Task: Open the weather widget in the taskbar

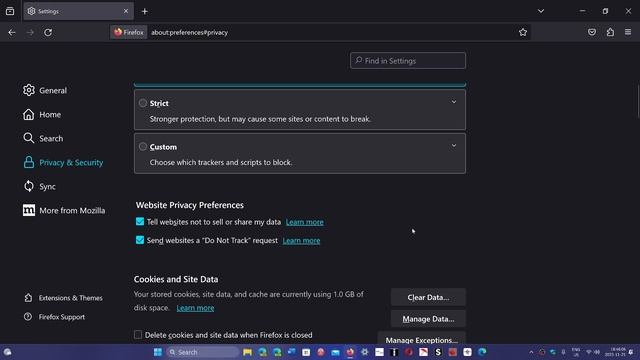Action: point(7,352)
